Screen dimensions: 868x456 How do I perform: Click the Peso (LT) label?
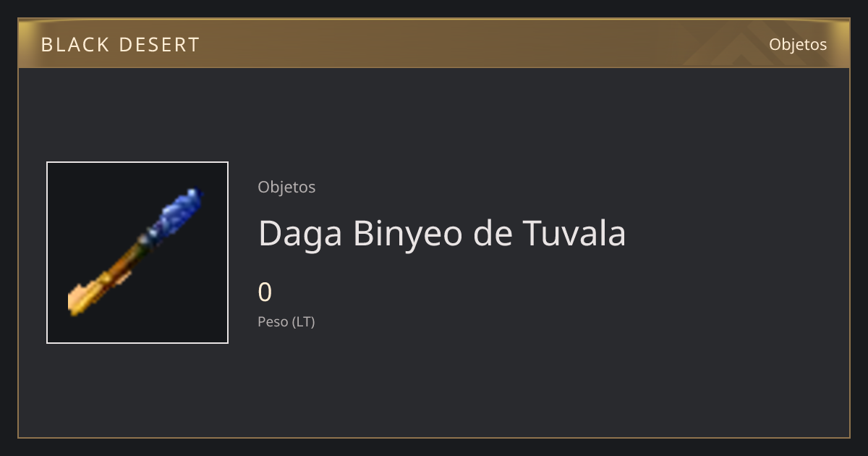[286, 322]
